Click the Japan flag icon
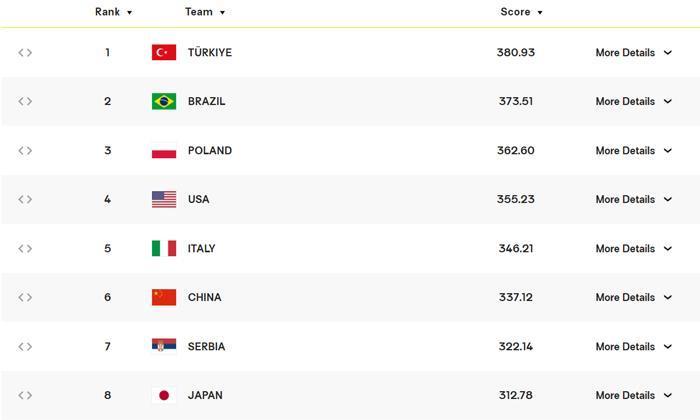Viewport: 700px width, 420px height. tap(164, 395)
